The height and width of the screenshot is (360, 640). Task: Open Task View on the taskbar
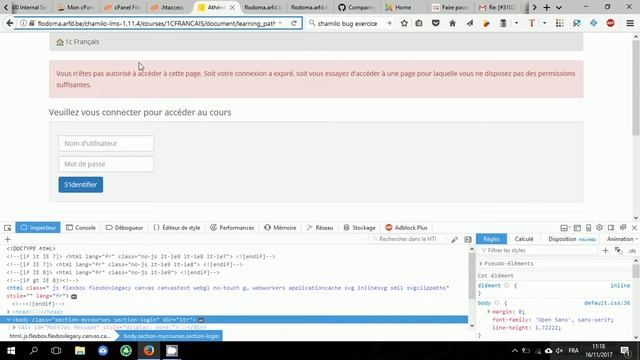[56, 351]
